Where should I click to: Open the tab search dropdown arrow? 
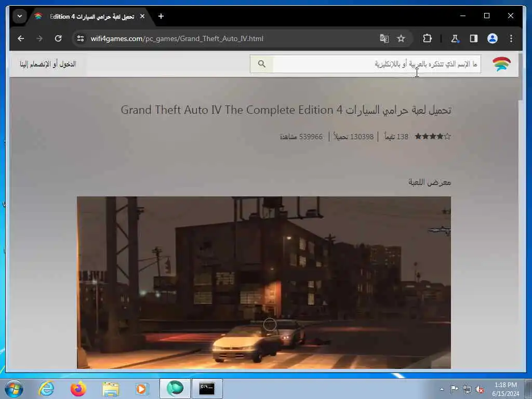tap(20, 16)
